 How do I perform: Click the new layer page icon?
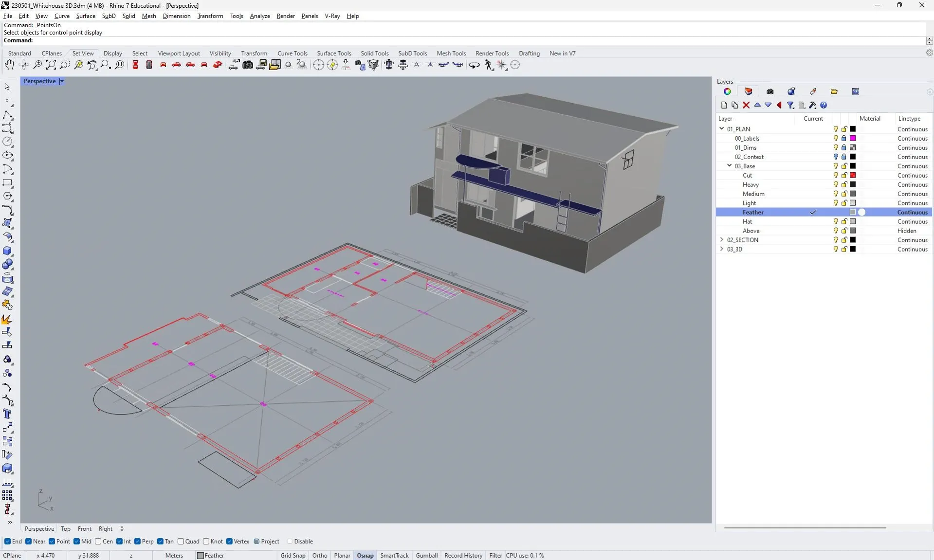(724, 105)
